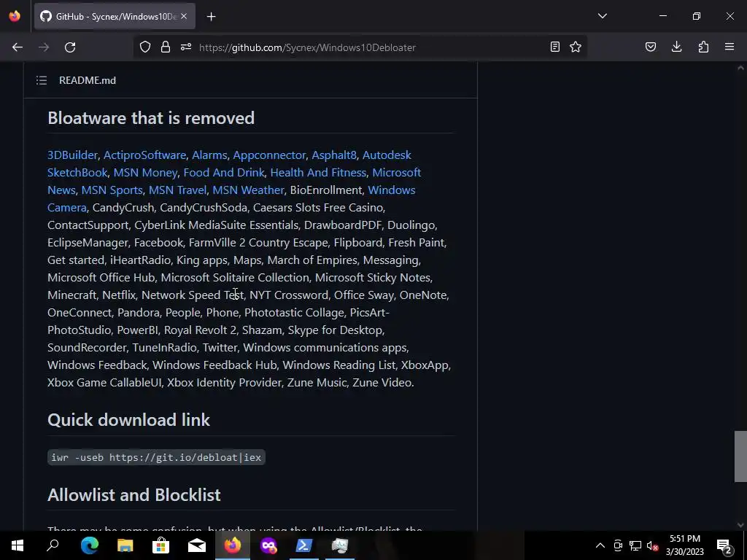The width and height of the screenshot is (747, 560).
Task: Open a new tab with the plus button
Action: coord(211,17)
